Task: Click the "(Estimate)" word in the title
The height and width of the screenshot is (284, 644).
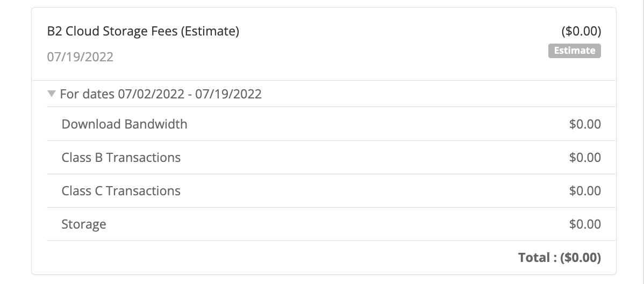Action: tap(210, 31)
